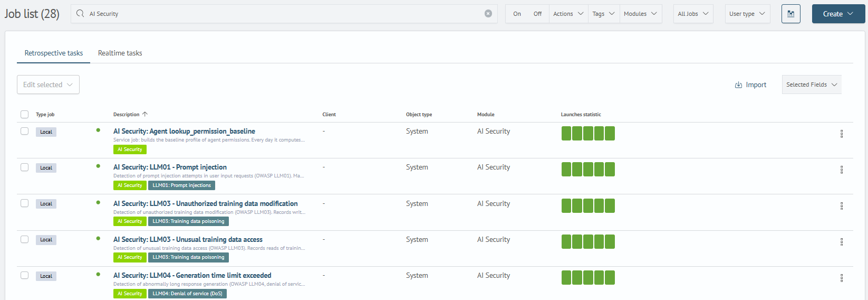Open kebab menu for LLM01 Prompt injection row
The height and width of the screenshot is (300, 868).
point(842,170)
